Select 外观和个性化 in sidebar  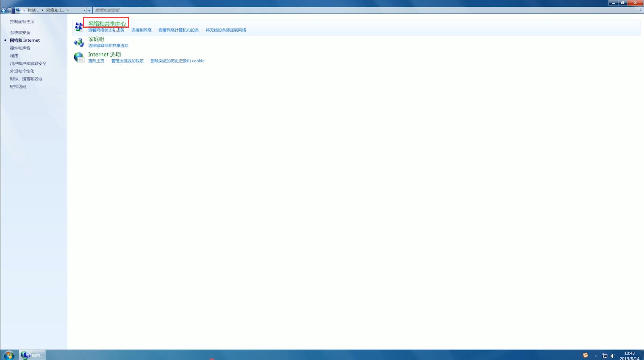[x=22, y=71]
